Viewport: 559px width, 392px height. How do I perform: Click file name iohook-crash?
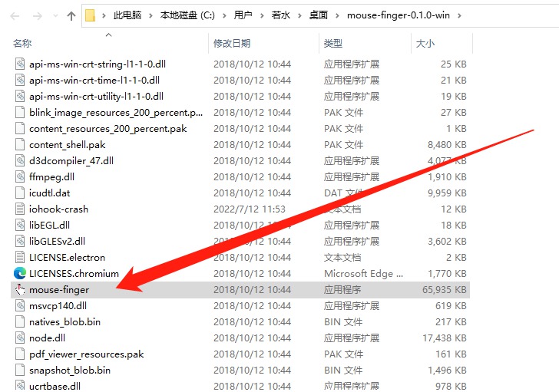click(59, 209)
